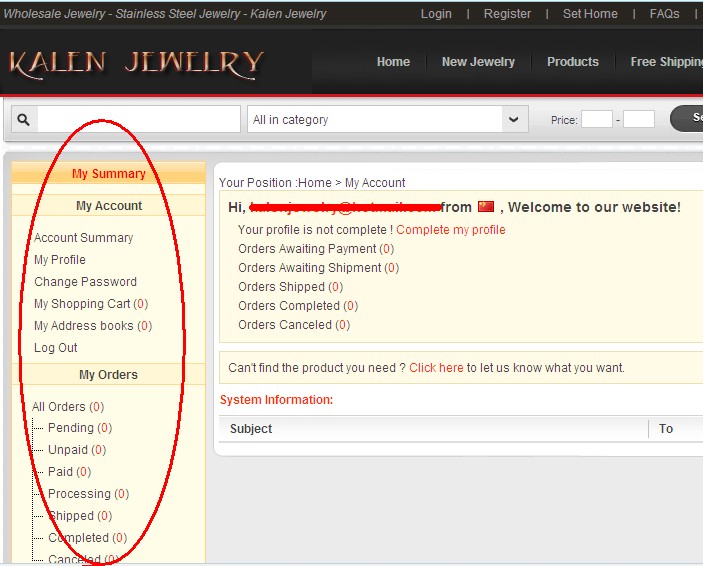Open Orders Awaiting Shipment in the summary
This screenshot has width=703, height=566.
318,268
